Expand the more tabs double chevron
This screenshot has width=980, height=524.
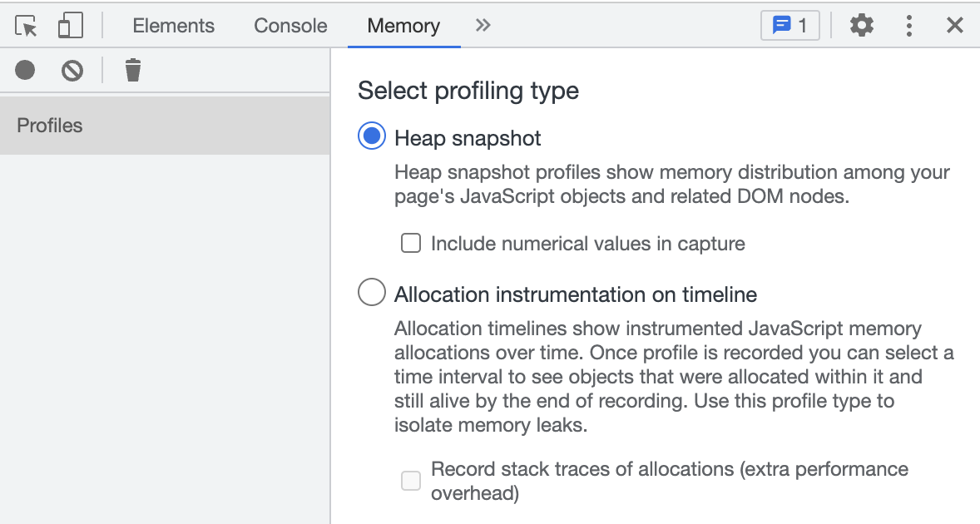[483, 26]
